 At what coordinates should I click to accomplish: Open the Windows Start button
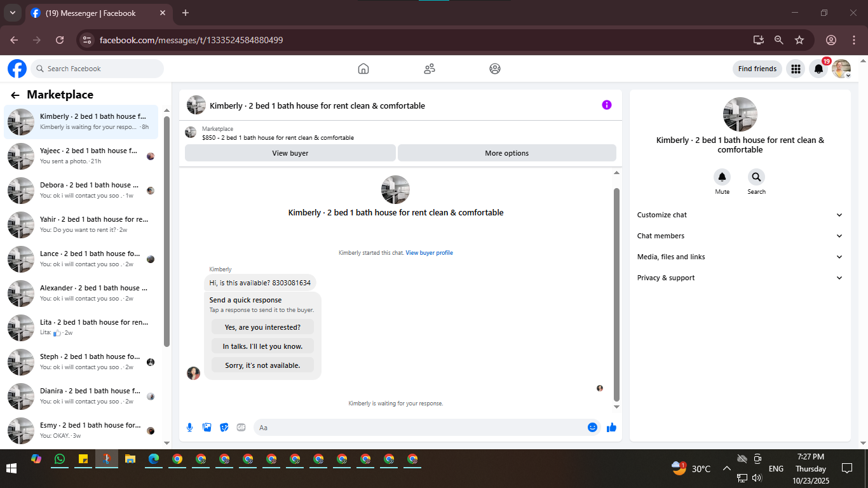pos(11,469)
